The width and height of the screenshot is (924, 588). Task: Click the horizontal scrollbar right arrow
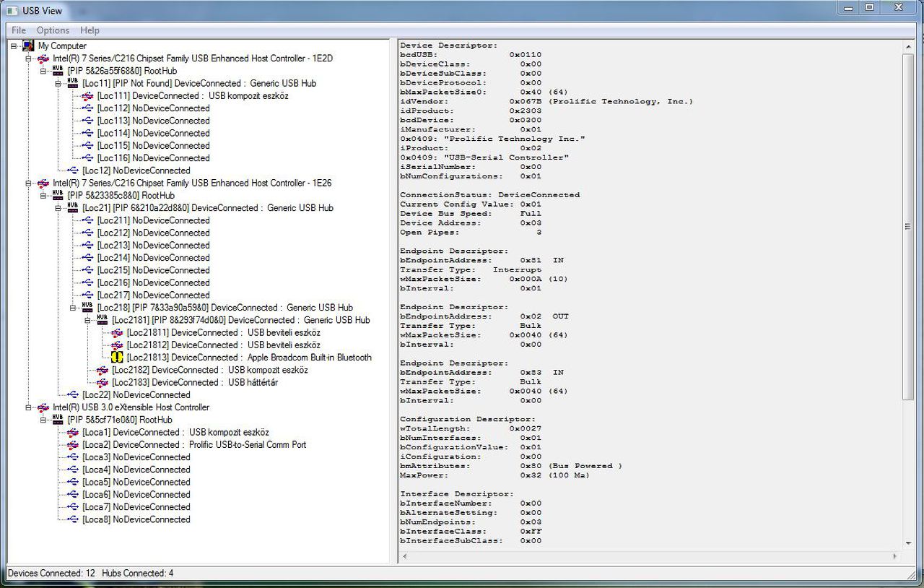point(896,556)
